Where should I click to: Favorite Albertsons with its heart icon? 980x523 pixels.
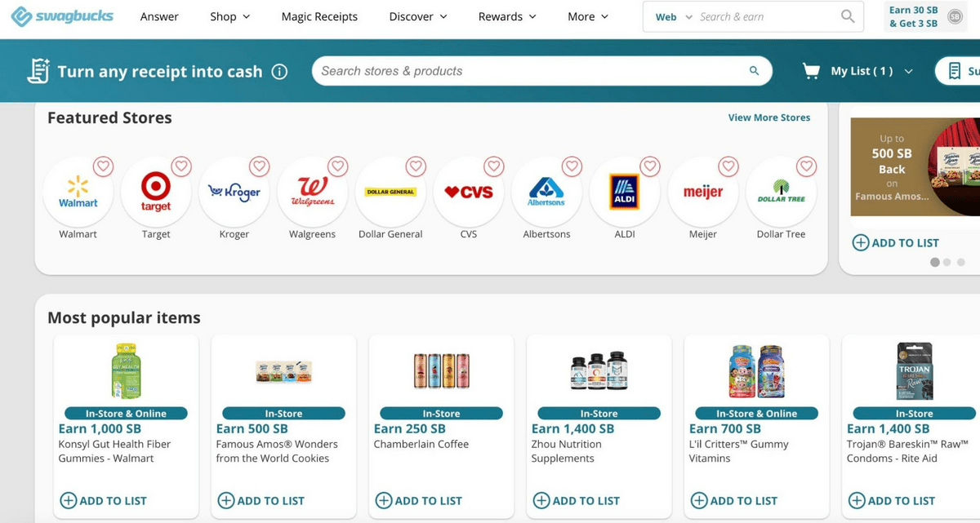pyautogui.click(x=572, y=166)
